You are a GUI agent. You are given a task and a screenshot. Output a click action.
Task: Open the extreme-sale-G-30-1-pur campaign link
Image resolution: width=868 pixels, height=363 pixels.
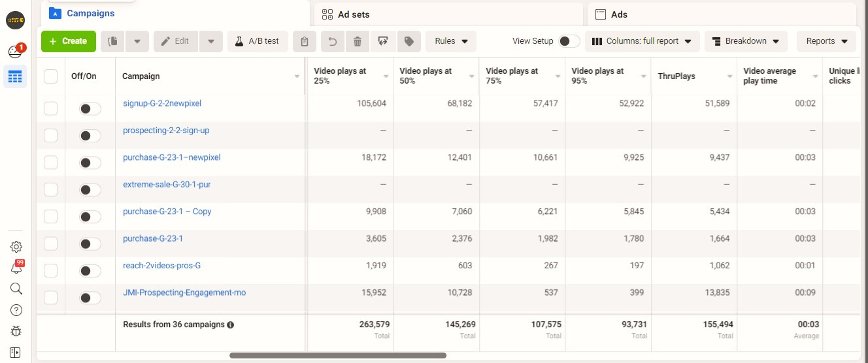tap(167, 184)
